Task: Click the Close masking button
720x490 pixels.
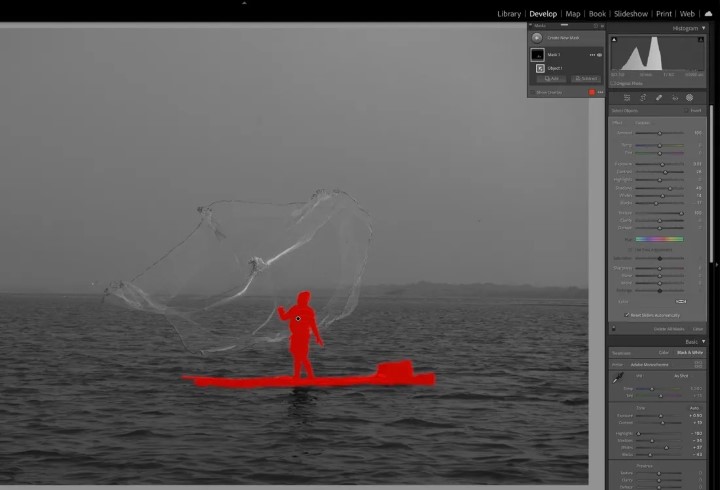Action: [x=698, y=329]
